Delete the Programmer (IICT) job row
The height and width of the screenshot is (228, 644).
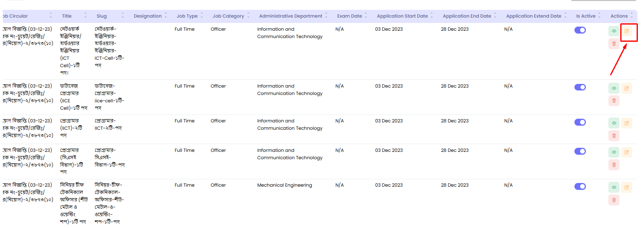pos(614,135)
